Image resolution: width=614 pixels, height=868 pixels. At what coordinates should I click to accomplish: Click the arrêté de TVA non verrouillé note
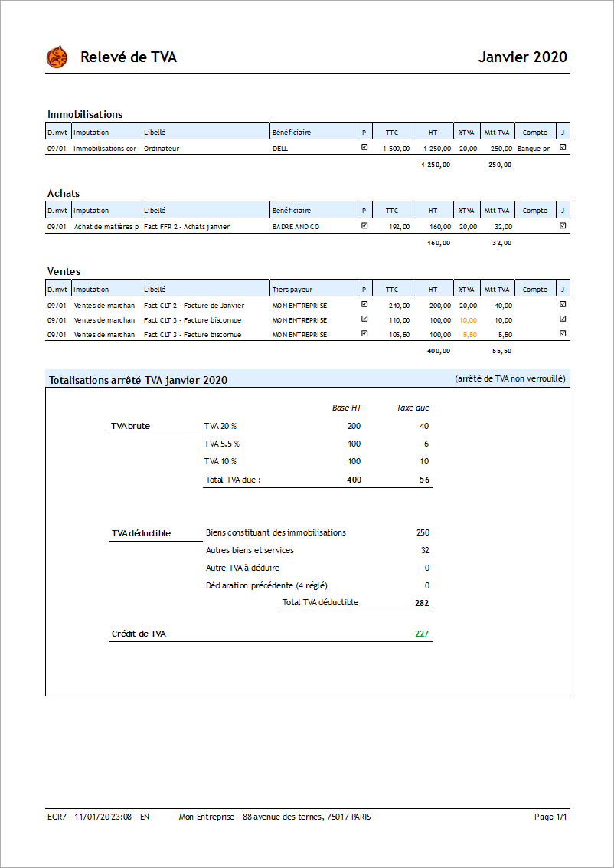(x=511, y=379)
